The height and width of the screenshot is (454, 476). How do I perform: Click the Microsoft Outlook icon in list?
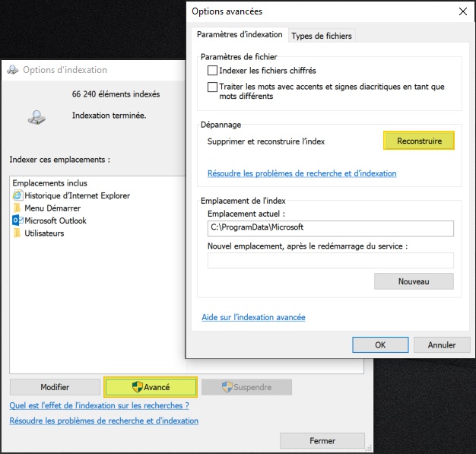17,221
